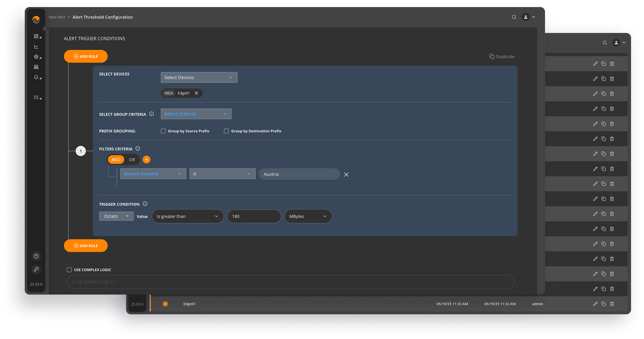Viewport: 644px width, 339px height.
Task: Click trash icon in second back-window row
Action: pyautogui.click(x=612, y=79)
